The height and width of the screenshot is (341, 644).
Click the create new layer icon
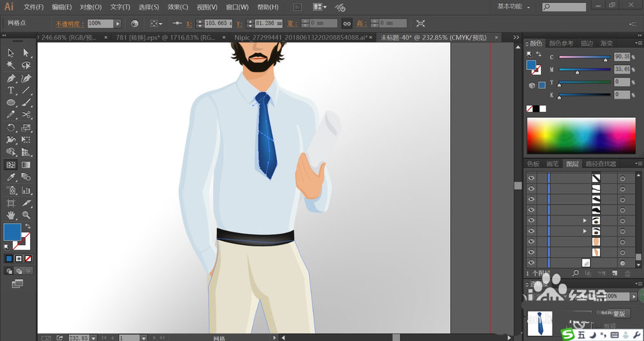click(615, 273)
